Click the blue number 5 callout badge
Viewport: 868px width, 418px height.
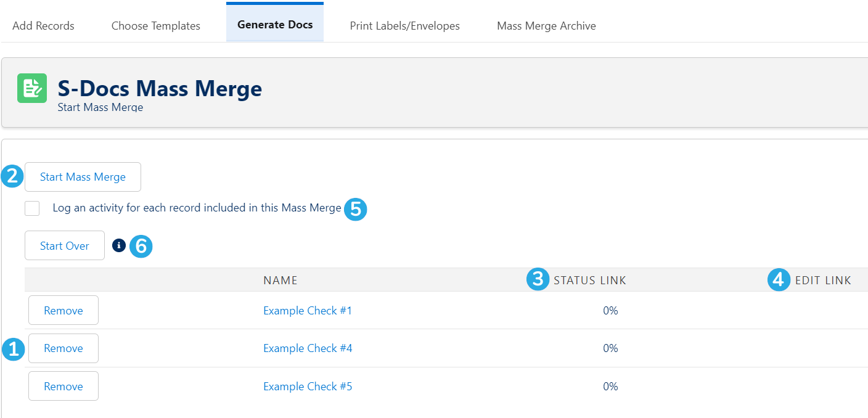coord(356,209)
